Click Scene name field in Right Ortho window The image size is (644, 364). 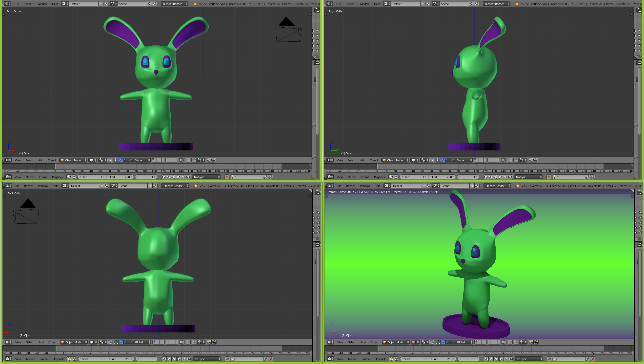pyautogui.click(x=455, y=4)
